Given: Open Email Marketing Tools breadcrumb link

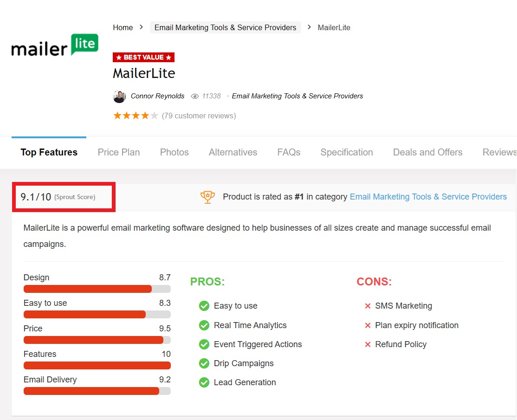Looking at the screenshot, I should 225,28.
